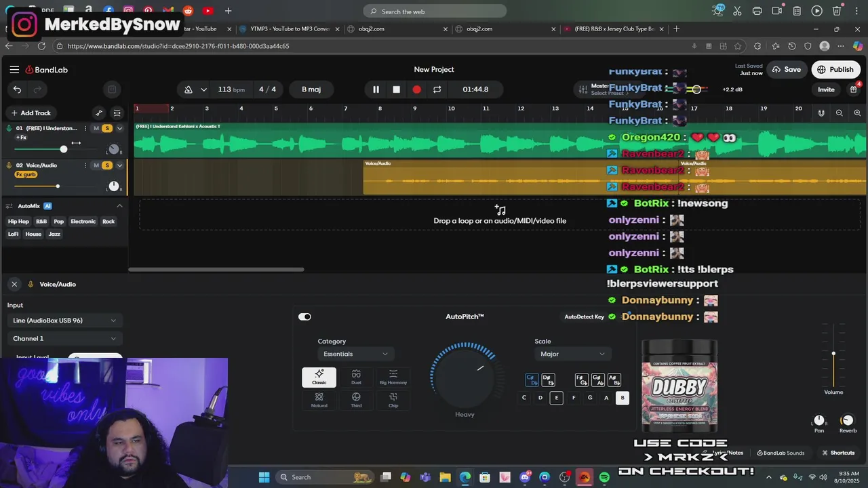Screen dimensions: 868x488
Task: Add Fx to track 01
Action: [x=21, y=138]
